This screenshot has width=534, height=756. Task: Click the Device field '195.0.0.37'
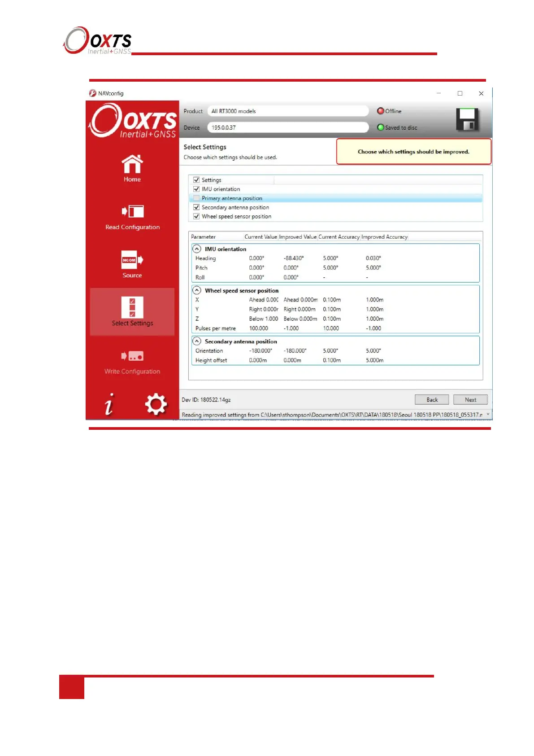coord(288,127)
